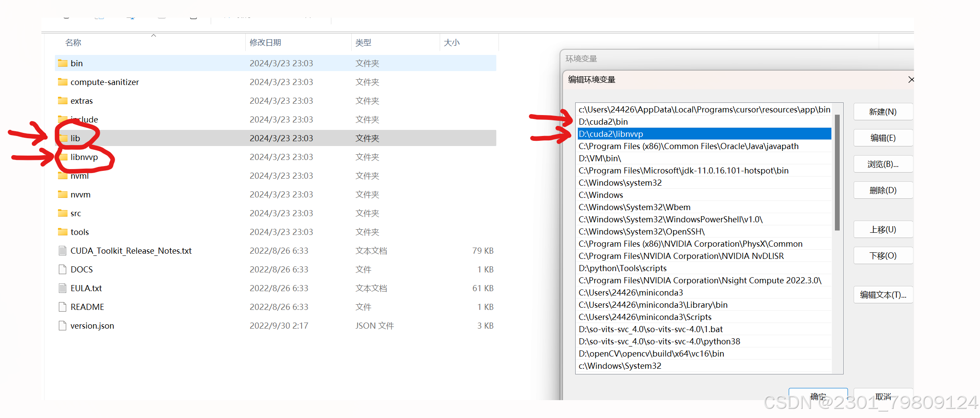Click the version.json file icon
This screenshot has width=980, height=418.
coord(63,326)
